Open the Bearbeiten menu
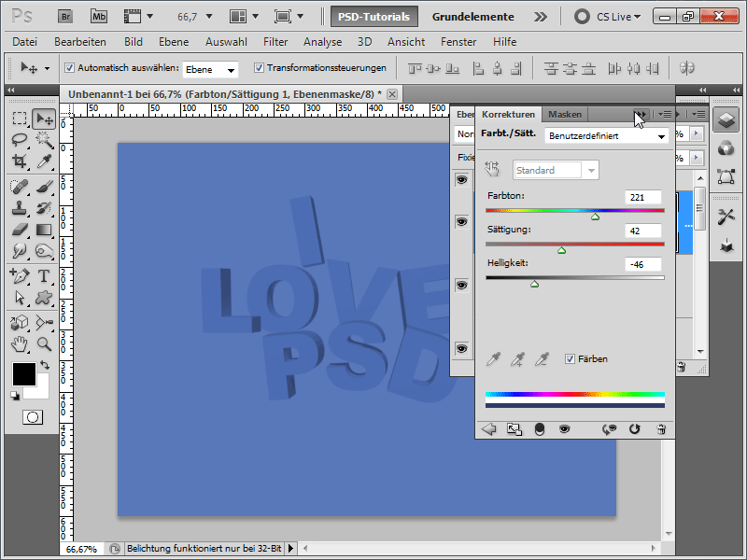This screenshot has height=560, width=747. point(80,42)
